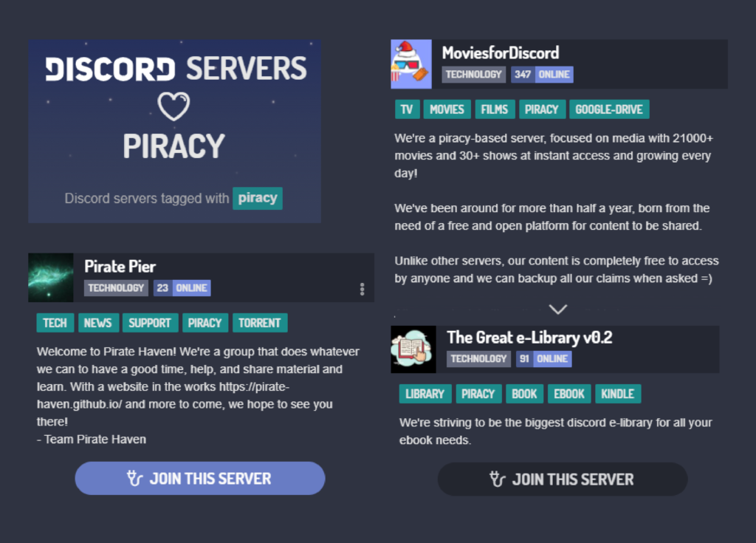Image resolution: width=756 pixels, height=543 pixels.
Task: Filter by the KINDLE tag
Action: tap(618, 394)
